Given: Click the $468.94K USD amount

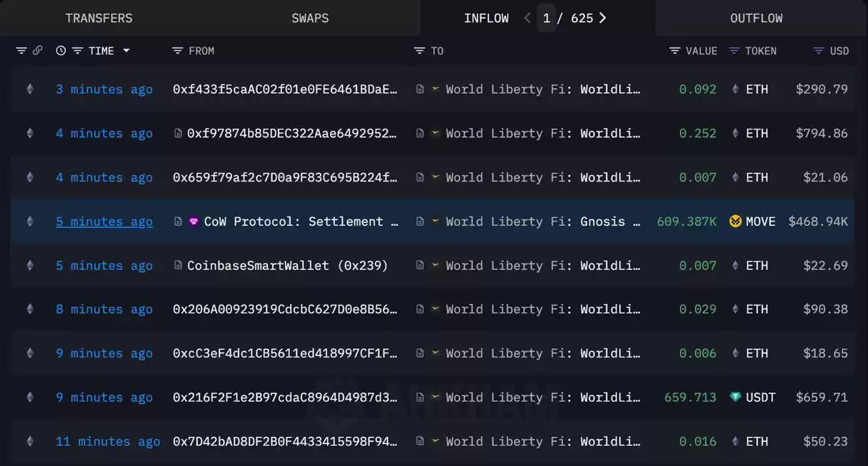Looking at the screenshot, I should click(818, 221).
